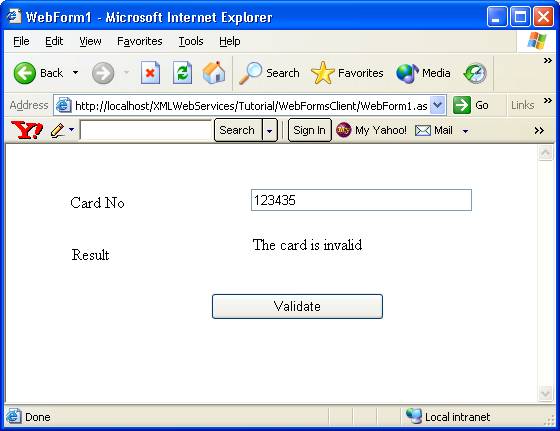Click the Stop loading icon
This screenshot has height=431, width=560.
(x=150, y=73)
